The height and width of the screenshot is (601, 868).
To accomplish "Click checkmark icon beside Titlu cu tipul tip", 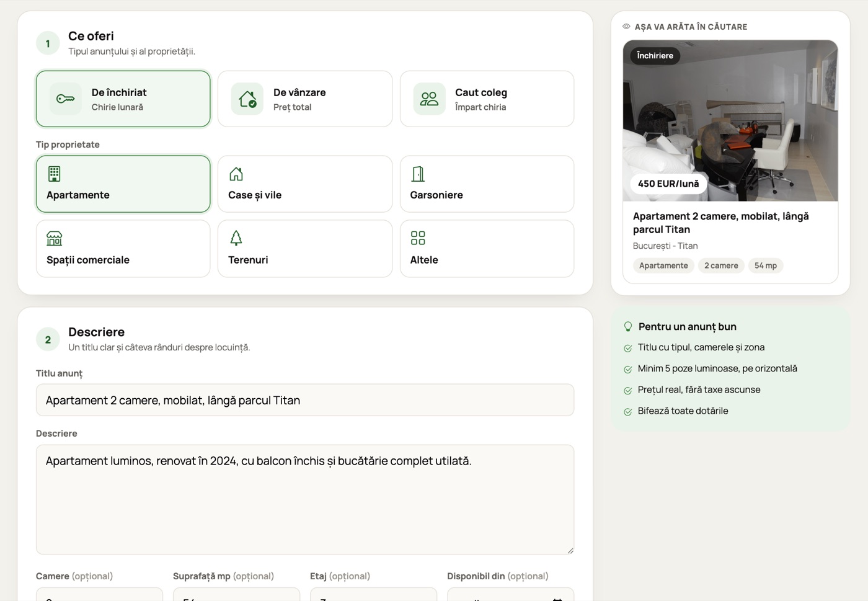I will [628, 348].
